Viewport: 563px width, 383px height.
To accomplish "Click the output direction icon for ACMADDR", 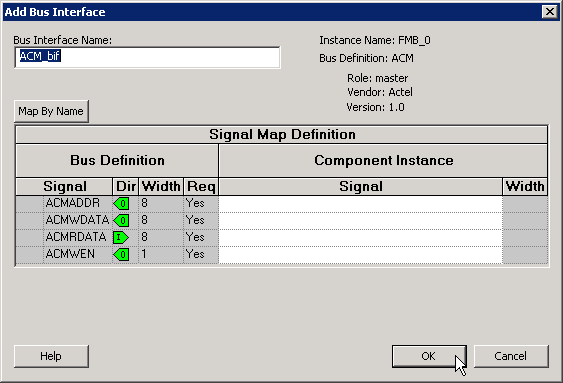I will tap(121, 204).
